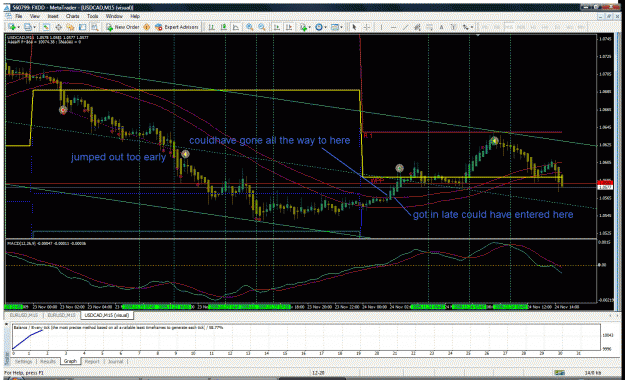Expand the Profiles dropdown arrow

click(34, 28)
